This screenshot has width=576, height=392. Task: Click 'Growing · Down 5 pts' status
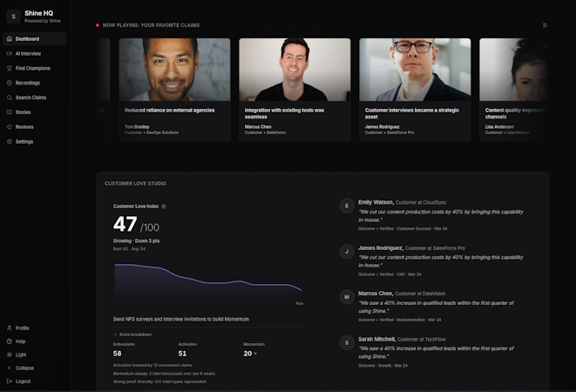(136, 241)
